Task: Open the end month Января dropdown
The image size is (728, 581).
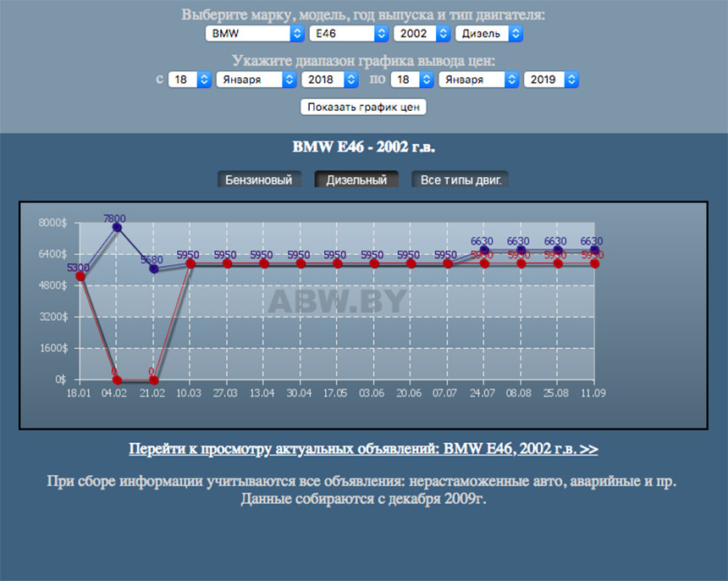Action: coord(478,80)
